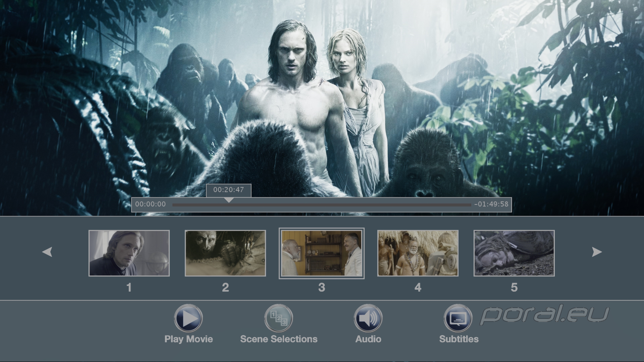Select the Audio speaker icon
This screenshot has width=644, height=362.
coord(368,318)
